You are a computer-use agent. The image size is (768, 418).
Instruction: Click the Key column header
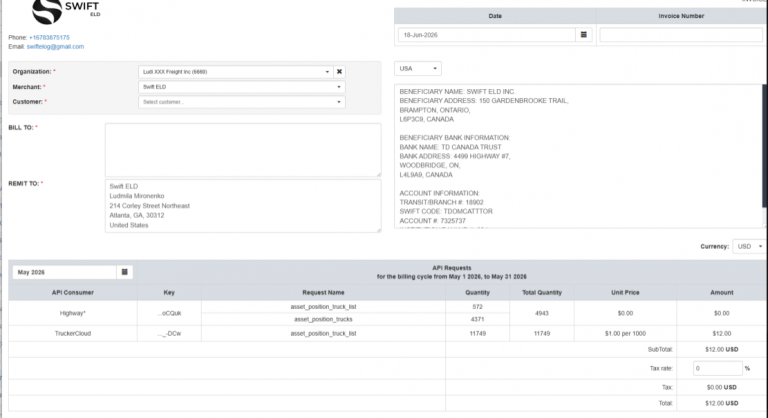pos(169,293)
